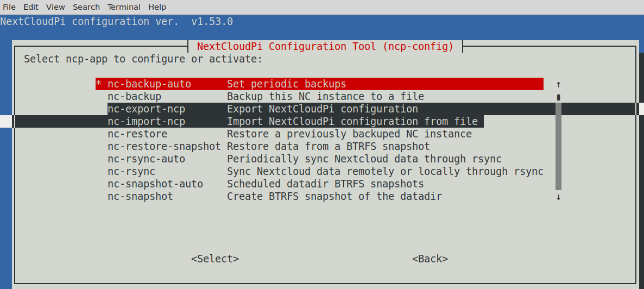Click the list scrollbar thumb
Image resolution: width=644 pixels, height=289 pixels.
[558, 146]
